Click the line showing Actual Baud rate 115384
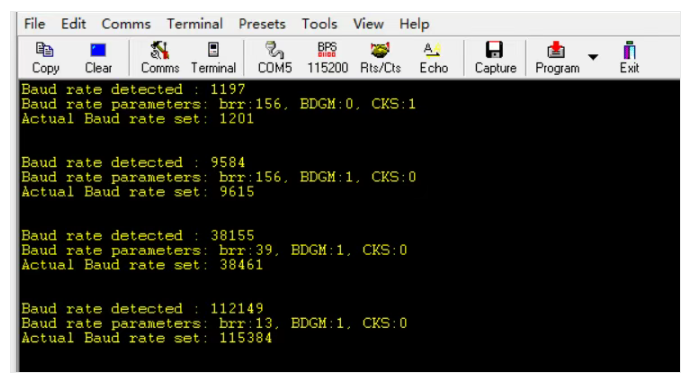The image size is (692, 386). point(147,338)
